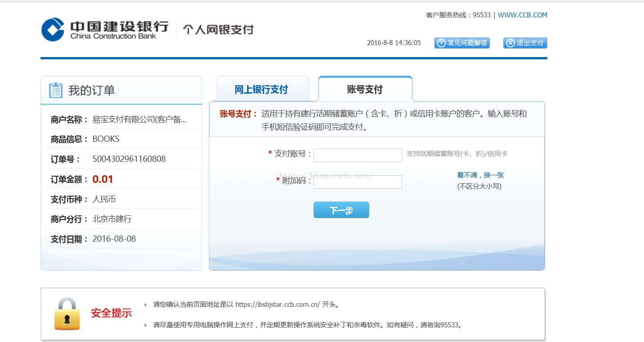
Task: Exit payment via 退出支付 button
Action: click(525, 43)
